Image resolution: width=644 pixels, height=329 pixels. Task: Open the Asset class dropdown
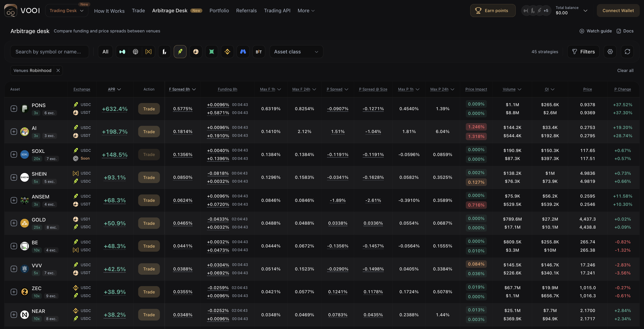pyautogui.click(x=296, y=52)
